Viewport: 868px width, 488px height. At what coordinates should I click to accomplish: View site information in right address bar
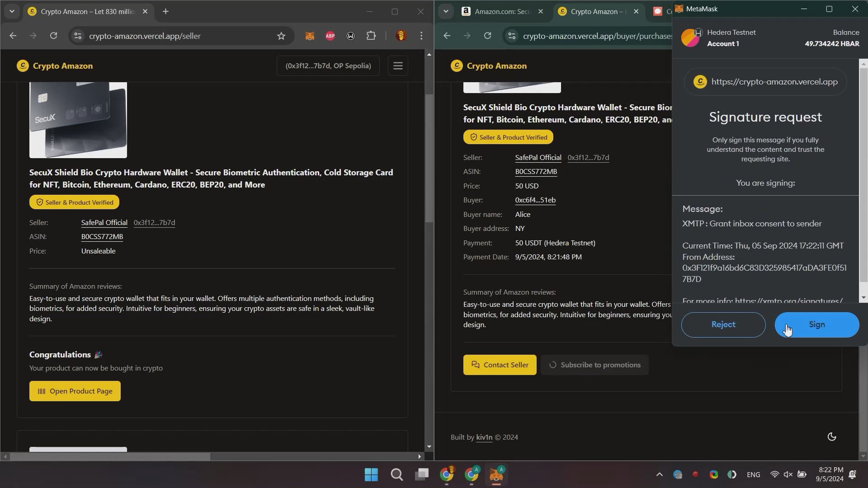coord(512,36)
